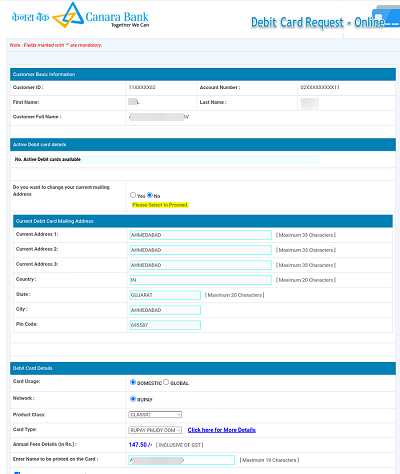Open the Card Type dropdown
Viewport: 400px width, 474px height.
click(155, 430)
